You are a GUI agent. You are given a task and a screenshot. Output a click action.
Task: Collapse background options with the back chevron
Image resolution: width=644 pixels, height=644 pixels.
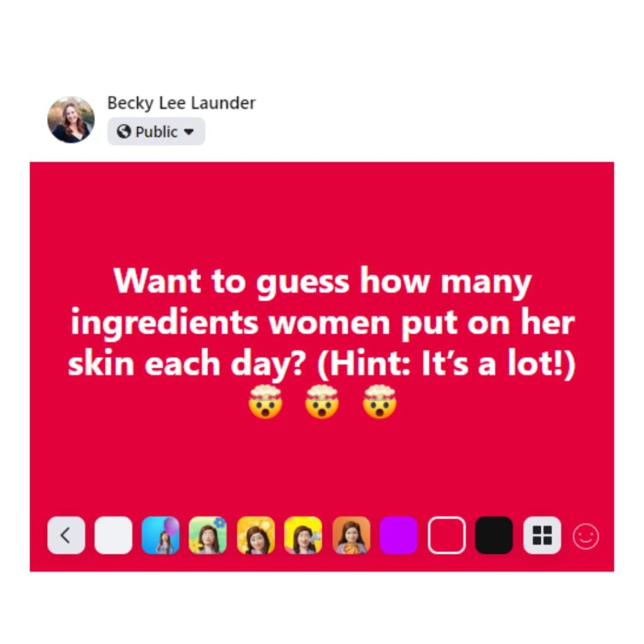[x=66, y=535]
